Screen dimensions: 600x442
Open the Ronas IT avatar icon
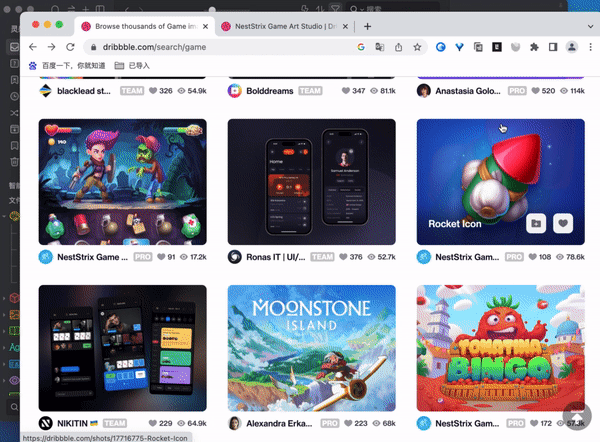235,257
